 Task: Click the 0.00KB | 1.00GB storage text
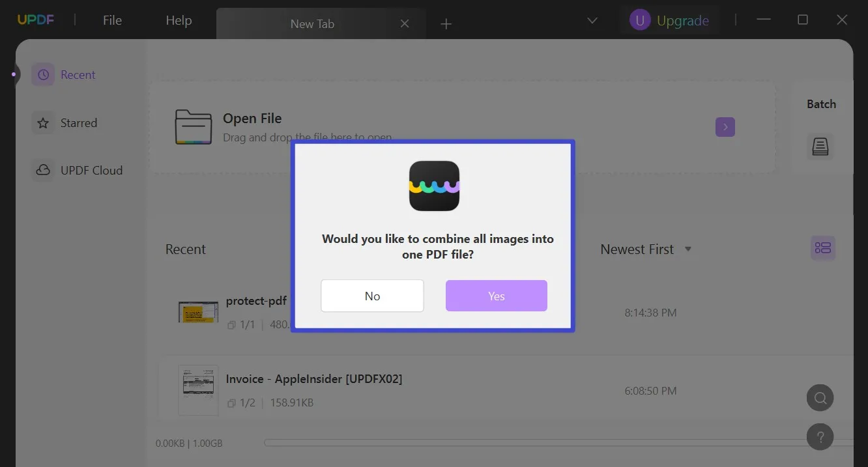[x=189, y=444]
